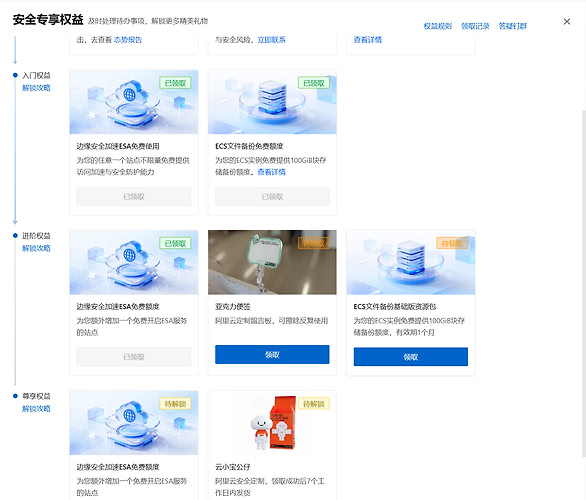Click ESA免费额度 card image in 尊享权益
586x500 pixels.
coord(134,423)
